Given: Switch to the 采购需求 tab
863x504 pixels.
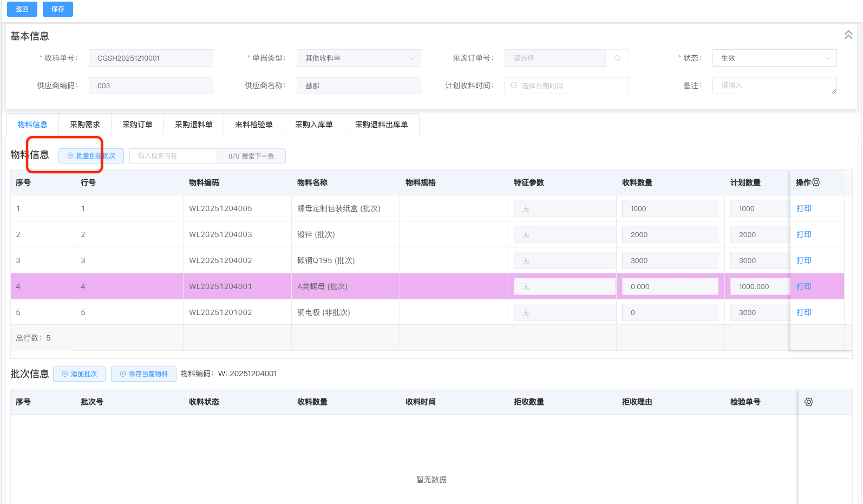Looking at the screenshot, I should [x=85, y=125].
